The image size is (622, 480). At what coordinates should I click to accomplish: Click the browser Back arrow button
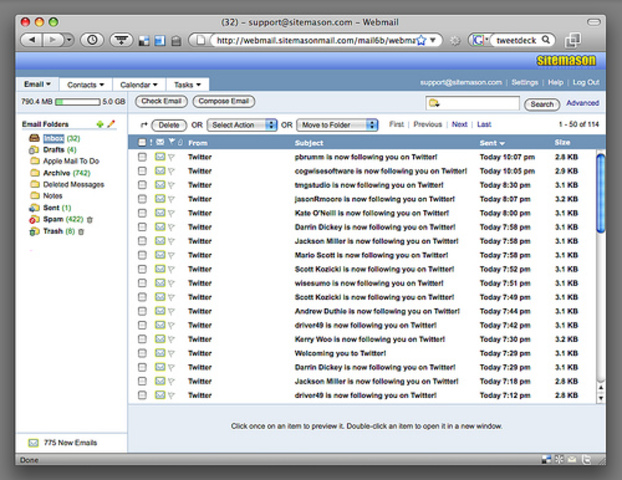(x=32, y=40)
